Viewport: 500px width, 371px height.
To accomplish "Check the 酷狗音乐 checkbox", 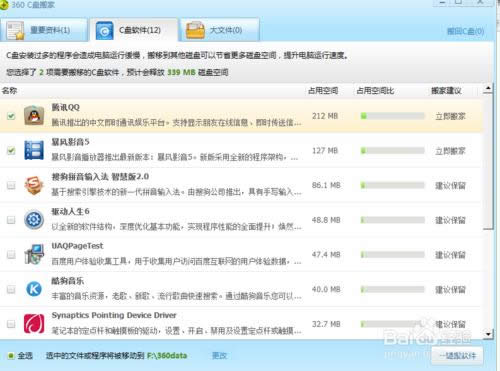I will point(11,289).
